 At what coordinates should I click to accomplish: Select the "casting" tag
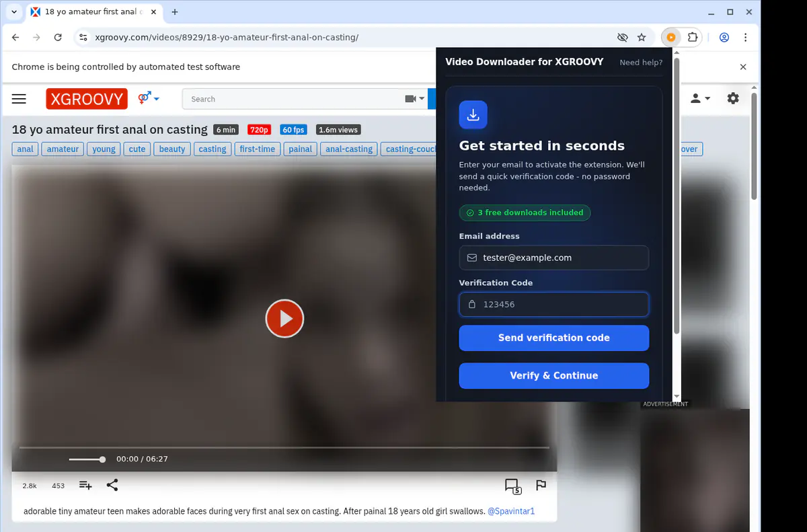(213, 149)
